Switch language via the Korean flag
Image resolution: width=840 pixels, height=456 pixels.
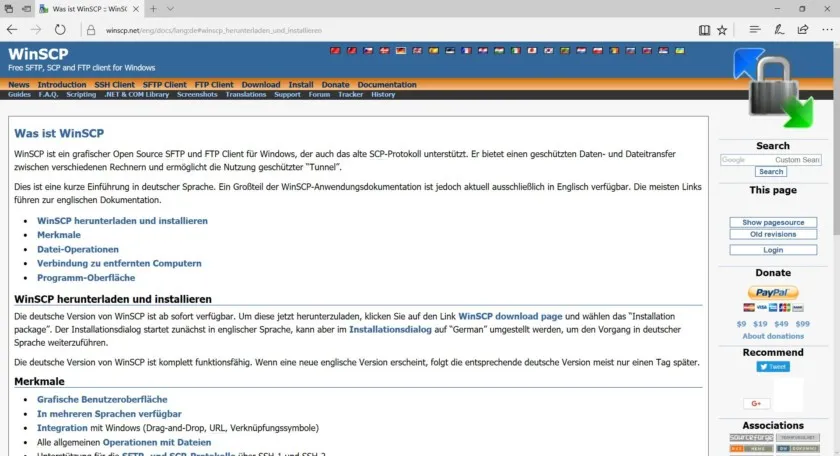(x=549, y=50)
